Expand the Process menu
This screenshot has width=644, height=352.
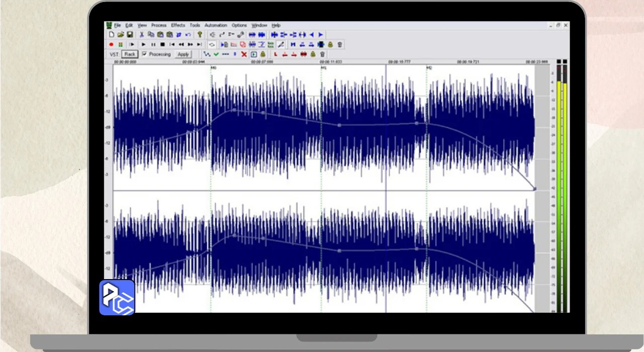158,25
